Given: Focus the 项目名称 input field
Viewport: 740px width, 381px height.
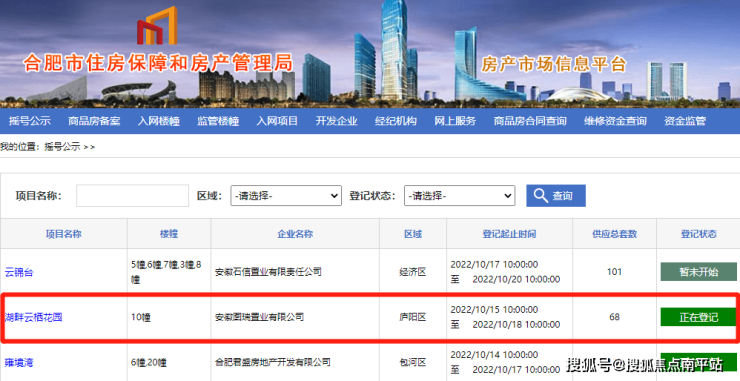Looking at the screenshot, I should pyautogui.click(x=132, y=195).
